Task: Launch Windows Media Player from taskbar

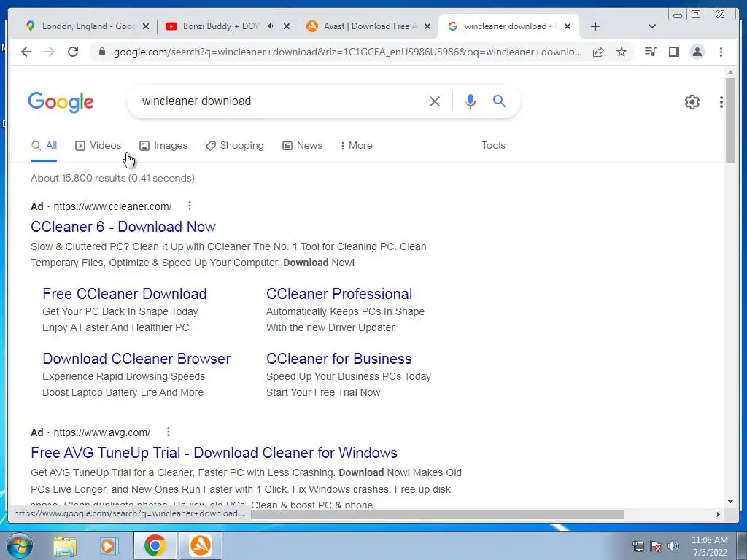Action: 109,546
